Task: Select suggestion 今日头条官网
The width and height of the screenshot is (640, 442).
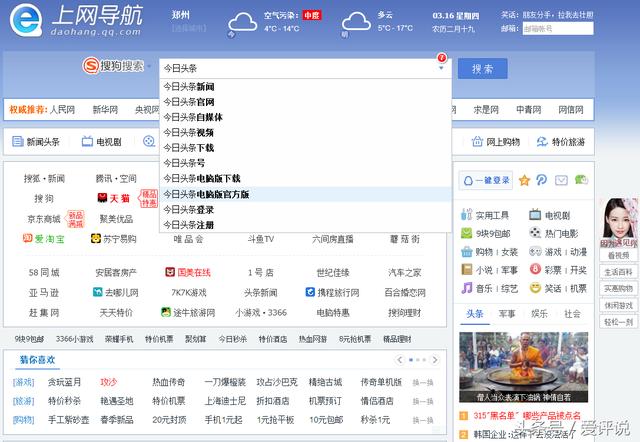Action: 305,102
